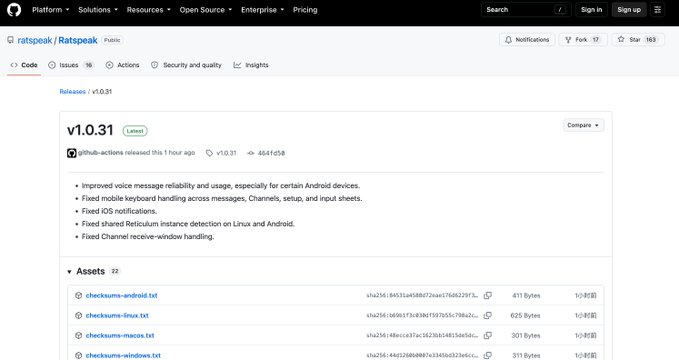Screen dimensions: 679x360
Task: Open the Platform menu
Action: pos(50,10)
